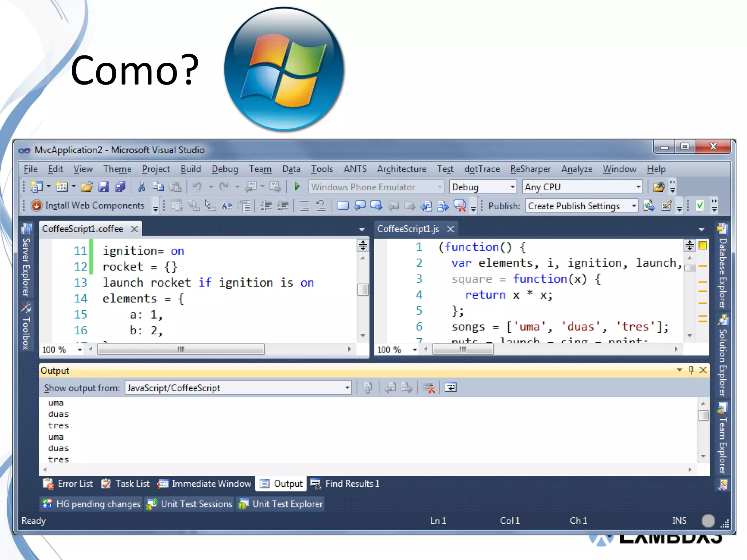Open the Find Results 1 tab
Image resolution: width=747 pixels, height=560 pixels.
[345, 484]
